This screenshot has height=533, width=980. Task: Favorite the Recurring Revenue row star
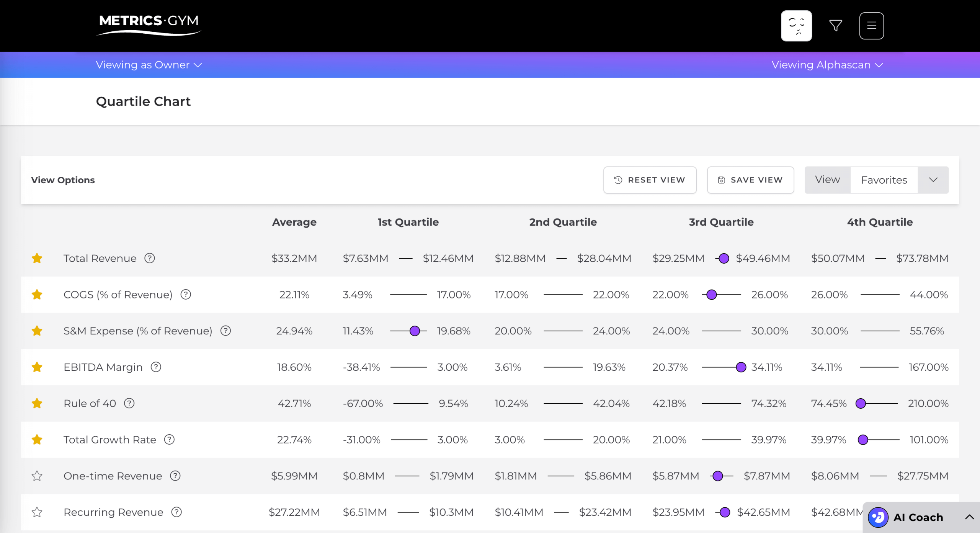coord(37,512)
